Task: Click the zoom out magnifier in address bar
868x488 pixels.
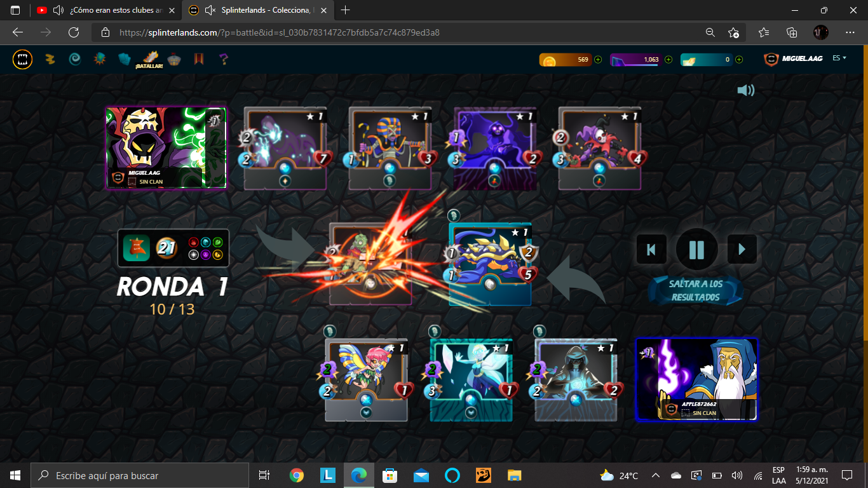Action: coord(710,32)
